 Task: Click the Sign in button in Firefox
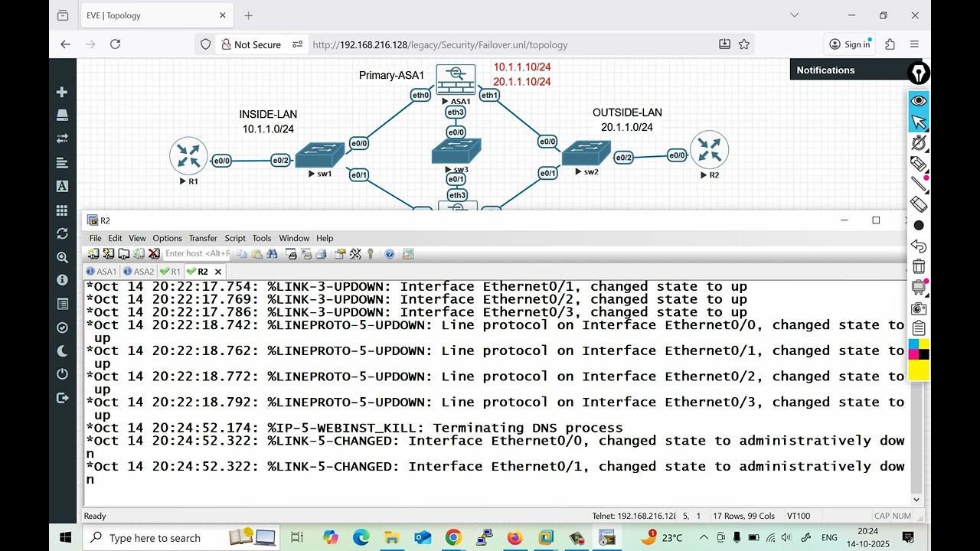point(850,44)
